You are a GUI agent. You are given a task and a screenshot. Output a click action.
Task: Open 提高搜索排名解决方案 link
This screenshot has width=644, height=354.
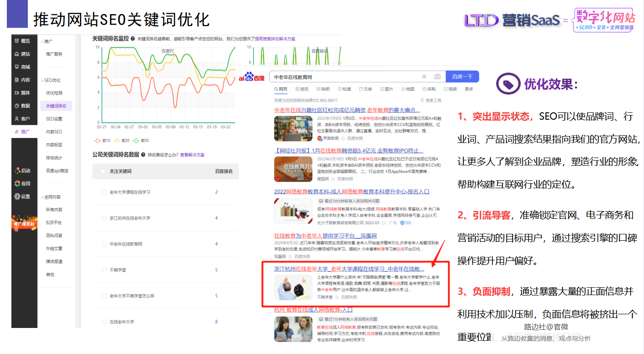[275, 39]
